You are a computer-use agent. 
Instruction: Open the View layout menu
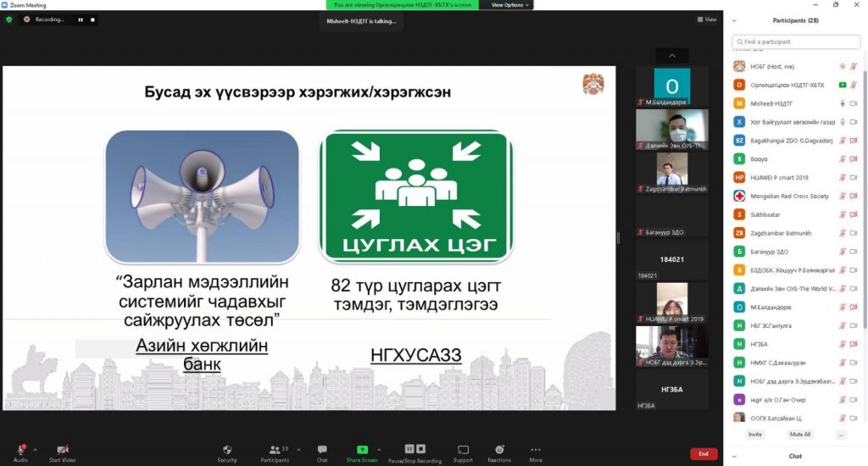click(706, 19)
